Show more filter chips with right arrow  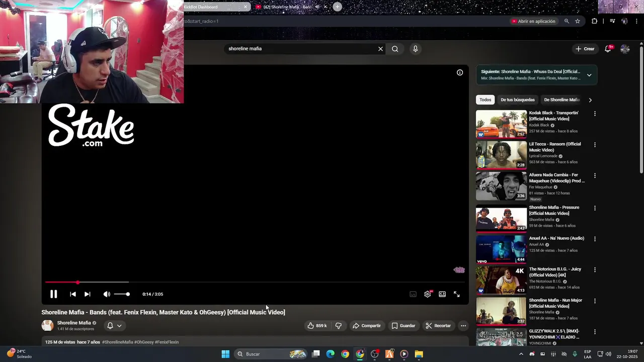pos(590,100)
